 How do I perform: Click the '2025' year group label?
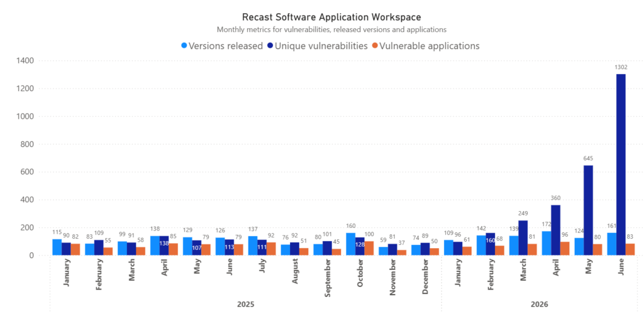(x=246, y=305)
